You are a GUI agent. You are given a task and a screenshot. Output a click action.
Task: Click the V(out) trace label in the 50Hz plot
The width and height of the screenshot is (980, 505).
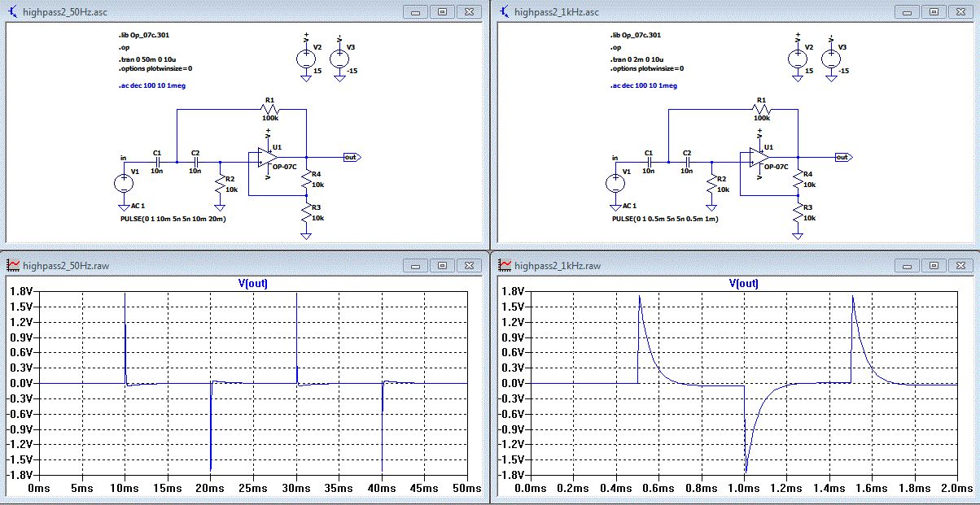(x=252, y=283)
